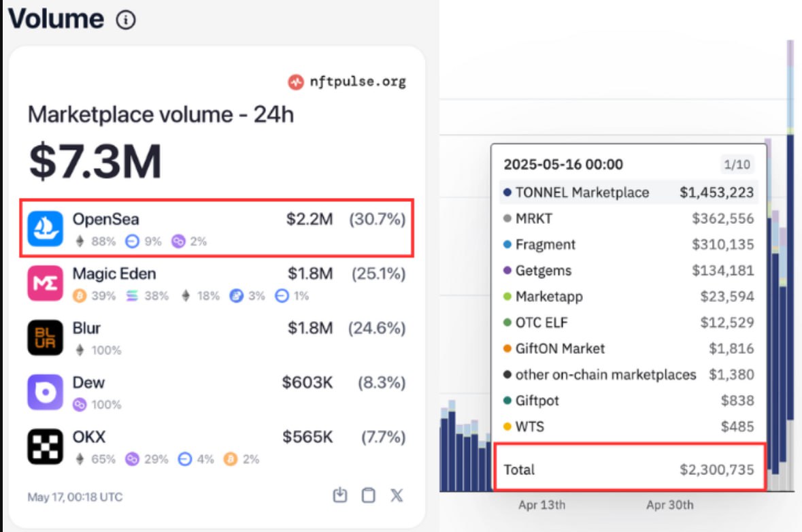Click the Volume page heading
Viewport: 802px width, 532px height.
point(56,19)
